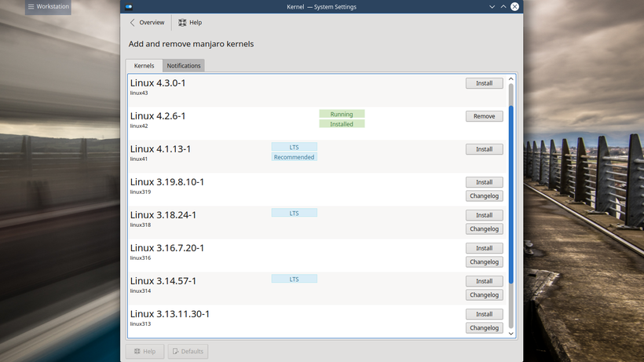The image size is (644, 362).
Task: Switch to the Kernels tab
Action: [144, 66]
